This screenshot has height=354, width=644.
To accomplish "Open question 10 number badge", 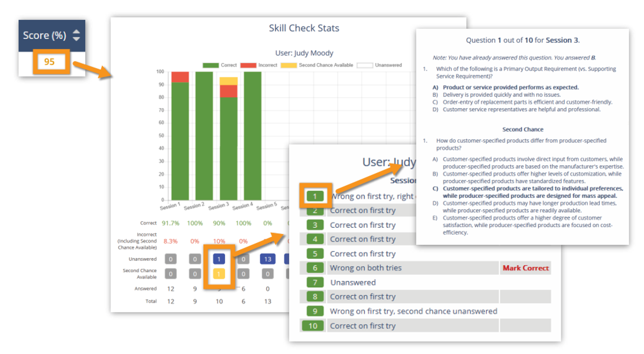I will coord(313,326).
